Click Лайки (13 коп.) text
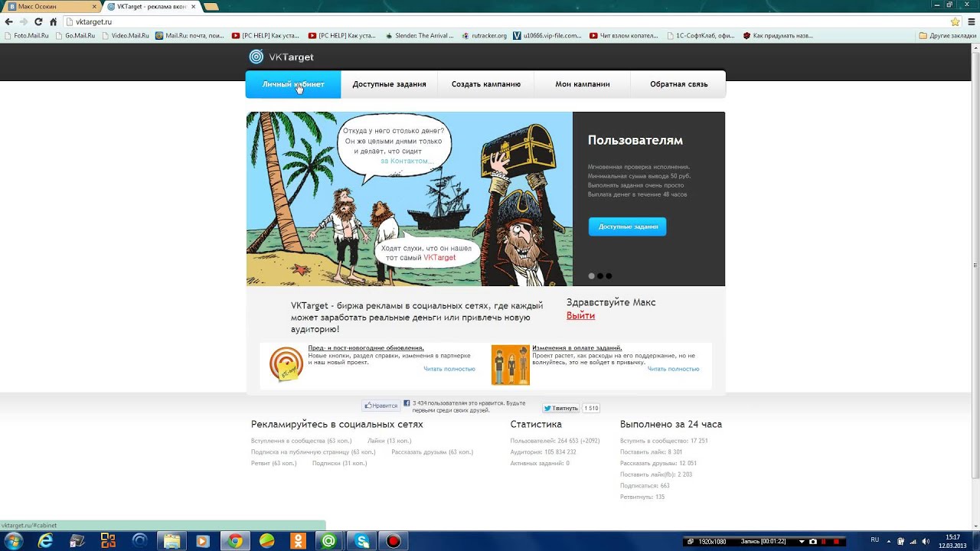Screen dimensions: 980x551 coord(389,441)
